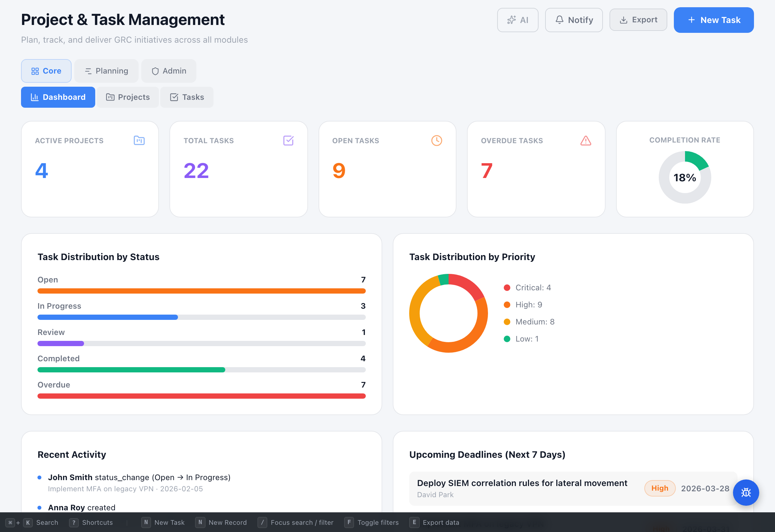The height and width of the screenshot is (532, 775).
Task: Click the High priority badge on the deadline
Action: [660, 488]
